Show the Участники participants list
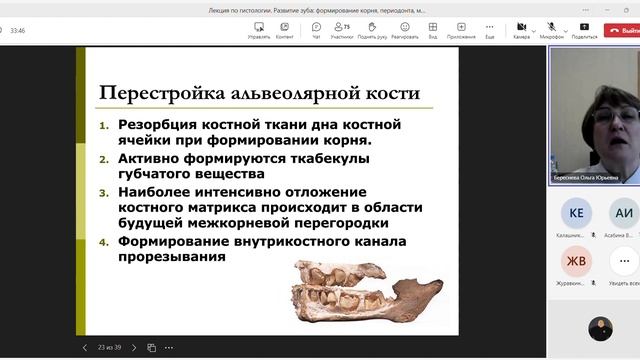 tap(342, 30)
